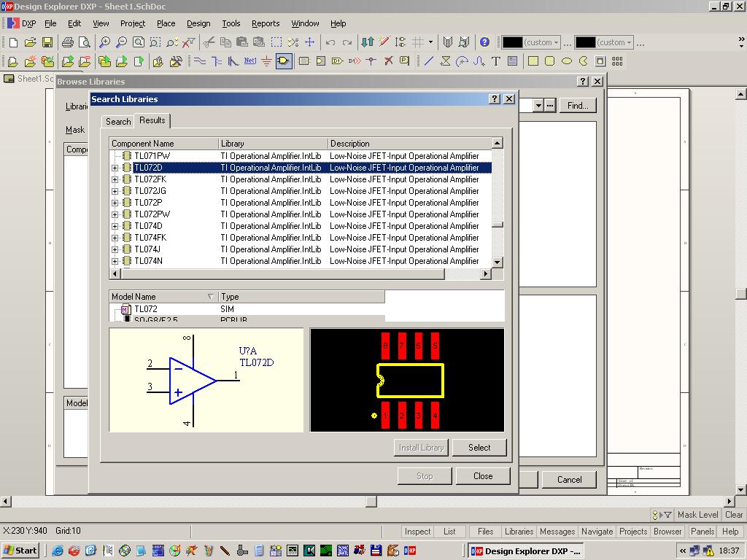The image size is (747, 560).
Task: Expand the TL072FK component row
Action: [x=115, y=179]
